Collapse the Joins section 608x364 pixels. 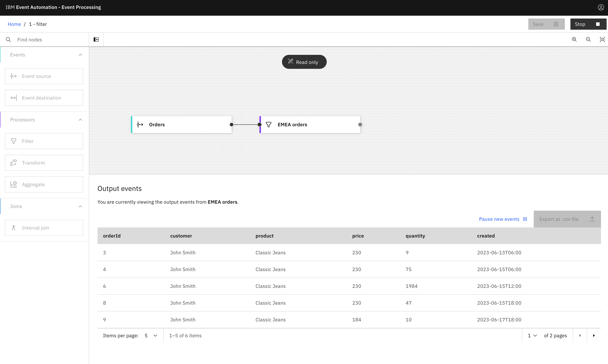tap(80, 206)
